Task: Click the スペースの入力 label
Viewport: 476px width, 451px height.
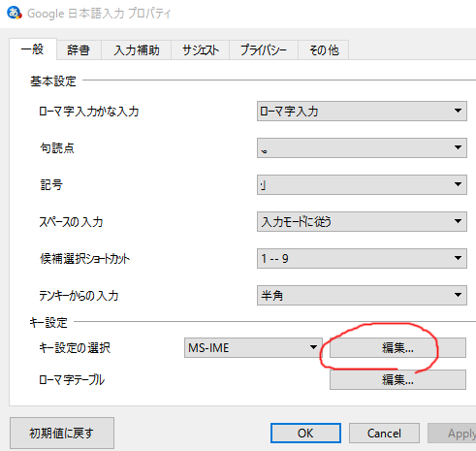Action: tap(71, 222)
